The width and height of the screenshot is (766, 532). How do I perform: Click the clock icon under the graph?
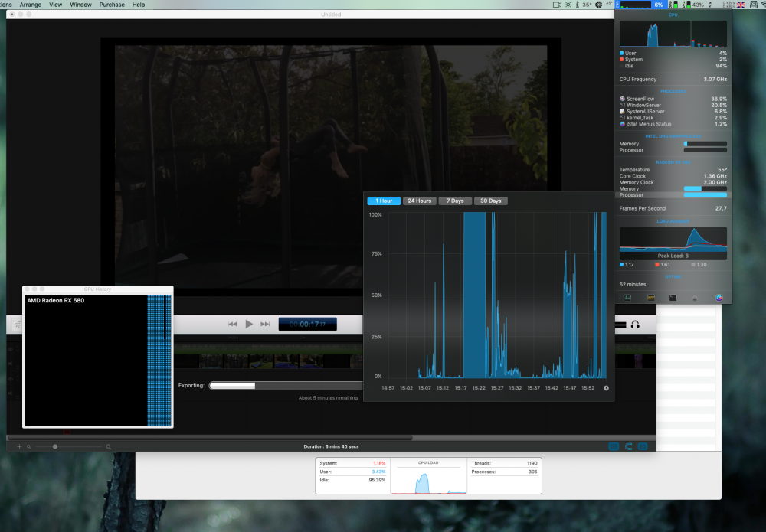coord(606,388)
